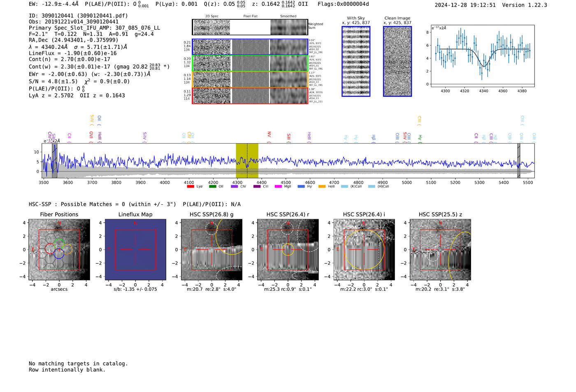Click the Q(z): 0.05 header value
Image resolution: width=576 pixels, height=392 pixels.
(x=225, y=4)
